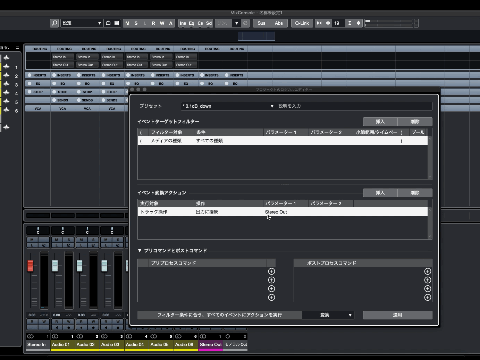Click first round icon beside post-process command list
Image resolution: width=480 pixels, height=360 pixels.
coord(427,271)
